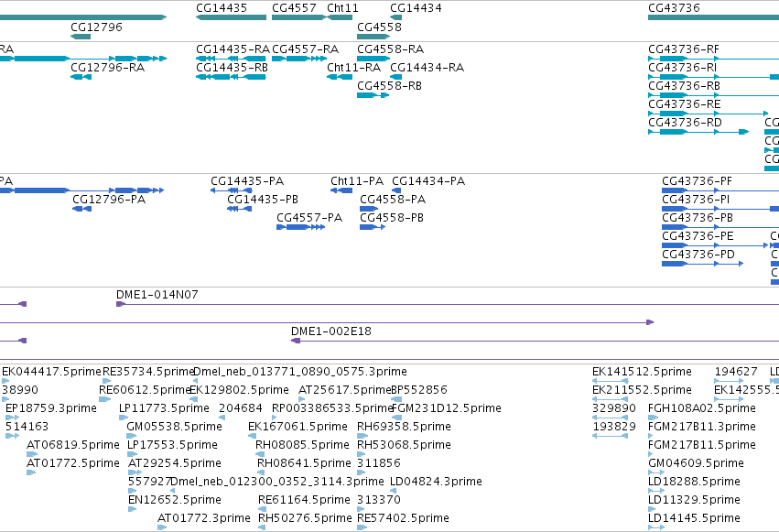Click the Dmel_neb_013771_0890_0575.3prime label
Image resolution: width=779 pixels, height=532 pixels.
300,372
